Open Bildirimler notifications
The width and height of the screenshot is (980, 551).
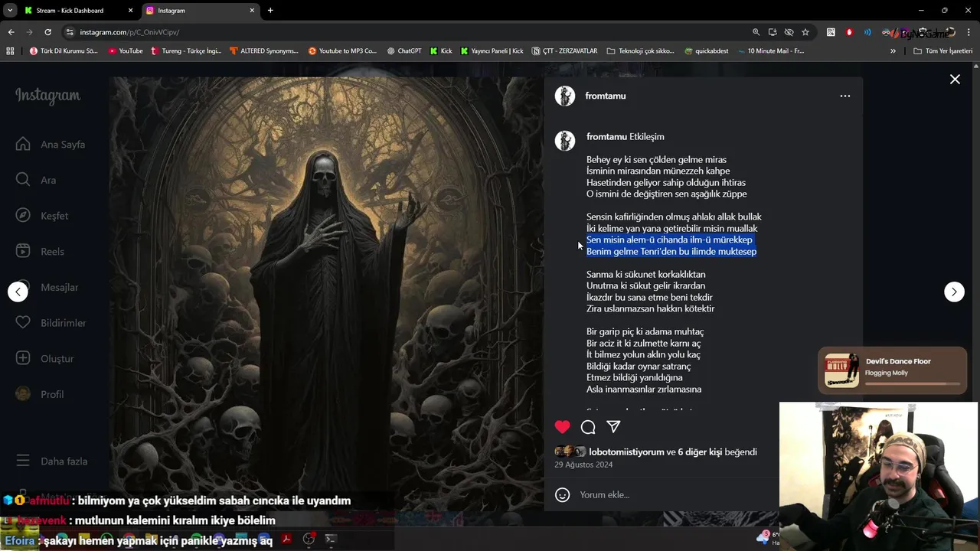coord(51,323)
